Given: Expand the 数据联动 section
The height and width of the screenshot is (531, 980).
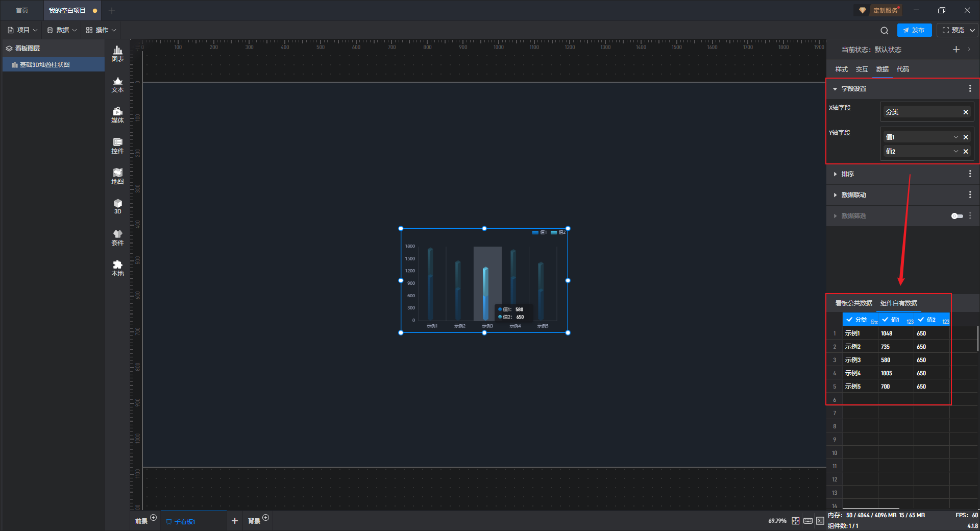Looking at the screenshot, I should tap(835, 195).
